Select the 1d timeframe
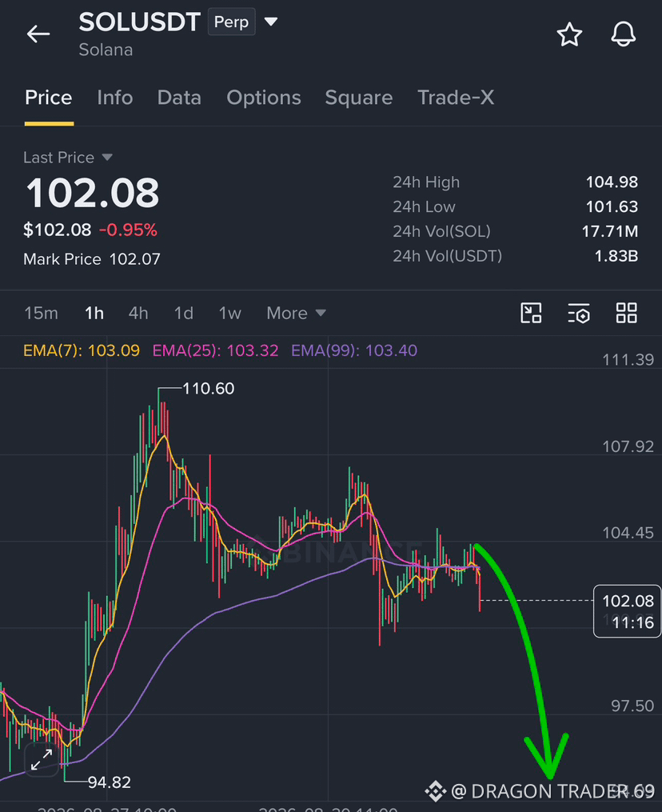The image size is (662, 812). [183, 314]
